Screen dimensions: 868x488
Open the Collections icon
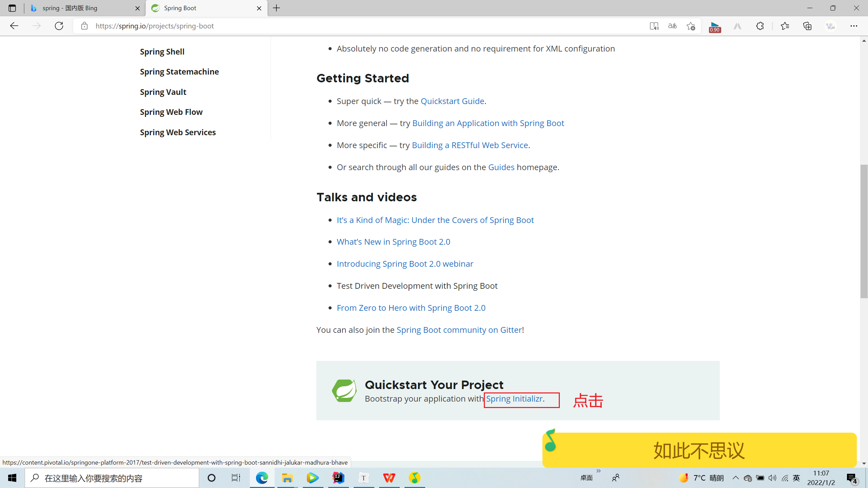[x=807, y=26]
